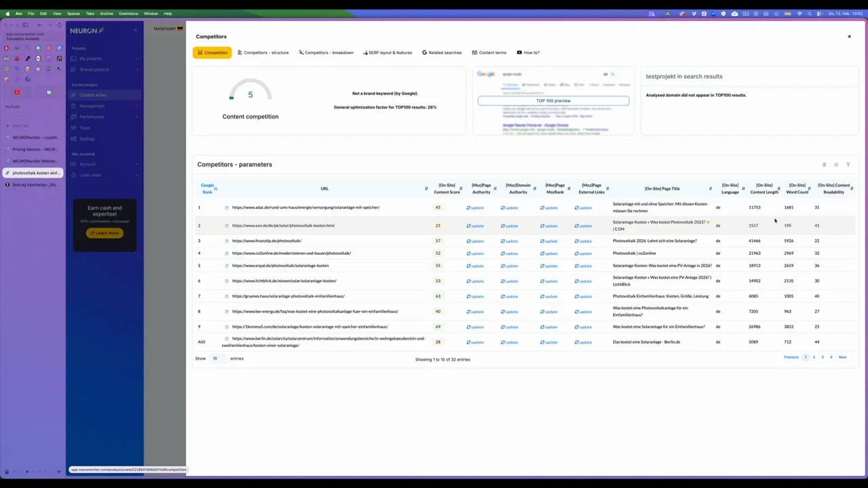The width and height of the screenshot is (868, 488).
Task: Open the adac.de solaranlage competitor link
Action: click(306, 207)
